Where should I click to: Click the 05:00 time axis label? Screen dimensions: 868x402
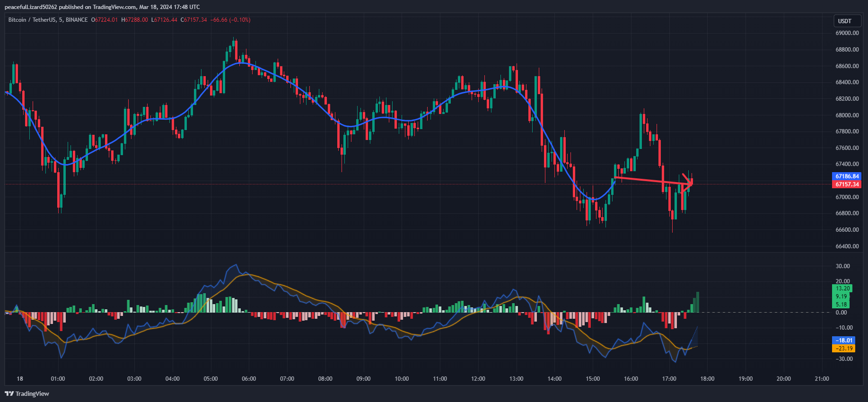[x=210, y=379]
